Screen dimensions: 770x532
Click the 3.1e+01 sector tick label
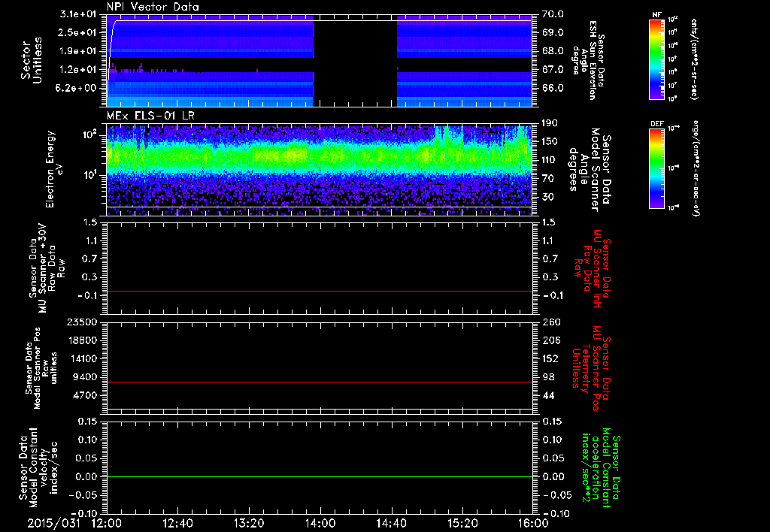[x=78, y=14]
